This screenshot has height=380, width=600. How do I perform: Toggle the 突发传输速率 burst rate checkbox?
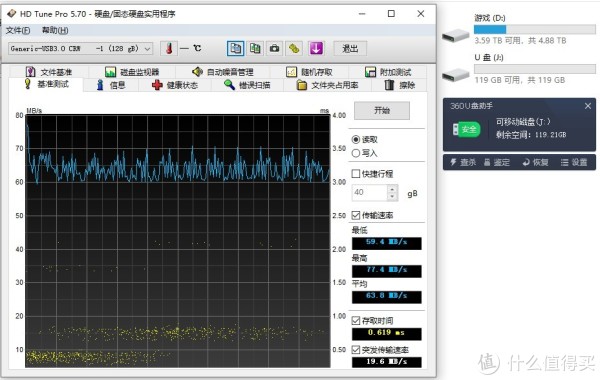pyautogui.click(x=356, y=350)
